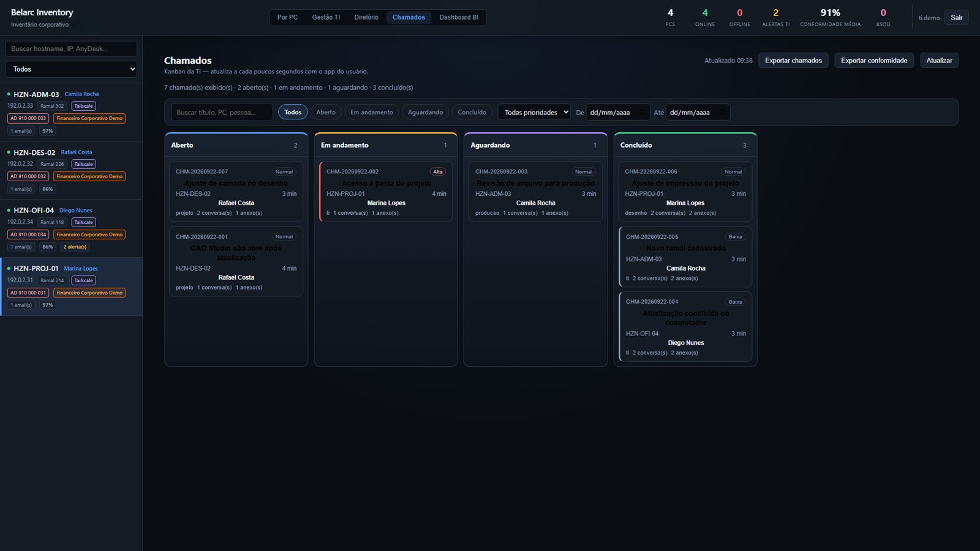
Task: Open ticket CHM-20260922-004 card
Action: click(x=685, y=326)
